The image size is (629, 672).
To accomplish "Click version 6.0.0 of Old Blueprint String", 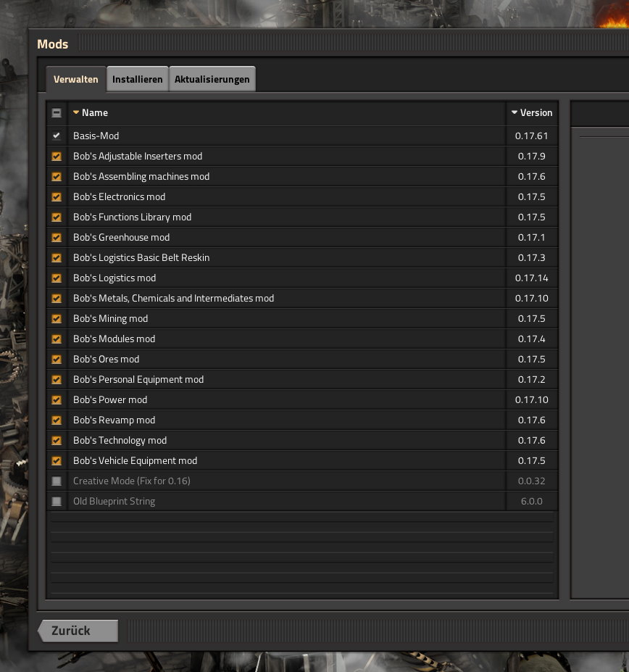I will (532, 502).
